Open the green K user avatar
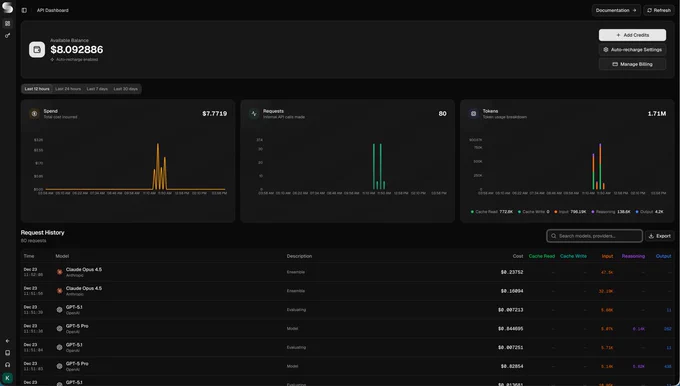Viewport: 680px width, 386px height. point(7,378)
